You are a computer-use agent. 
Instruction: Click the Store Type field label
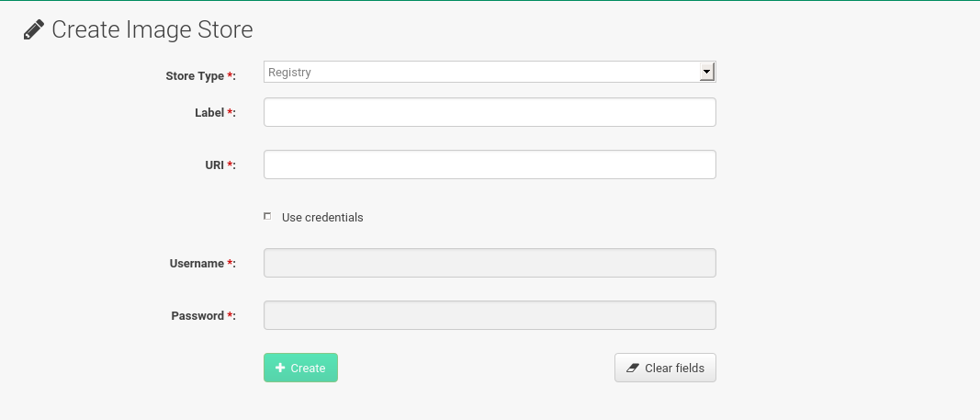pos(195,75)
